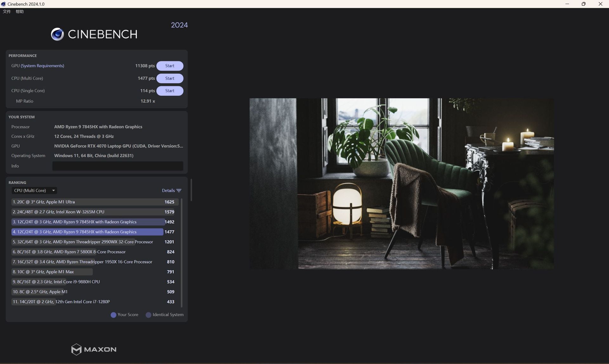Open the System Requirements link
Image resolution: width=609 pixels, height=364 pixels.
tap(43, 66)
